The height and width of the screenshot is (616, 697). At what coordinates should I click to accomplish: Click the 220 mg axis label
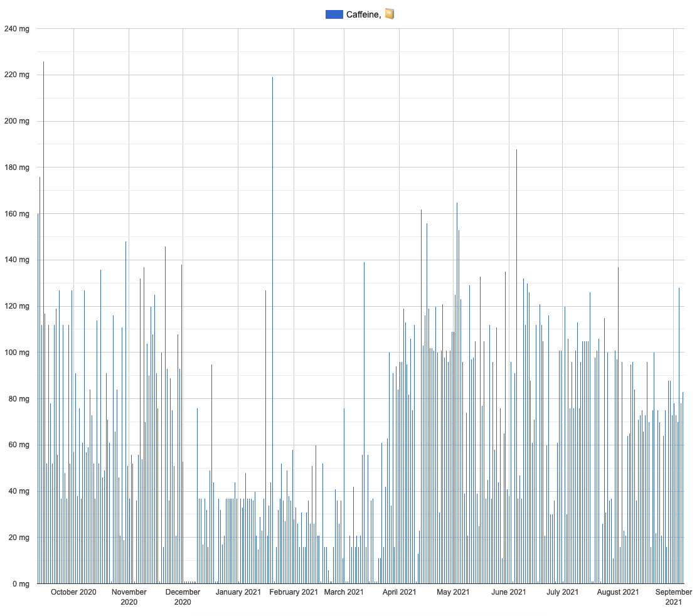click(17, 75)
